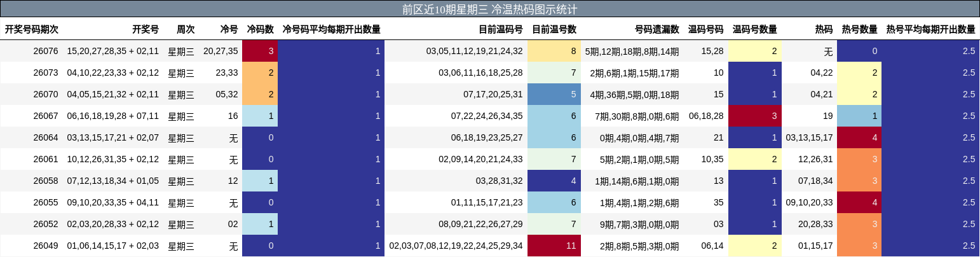
Task: Select cold numbers cell 05,32
Action: click(227, 94)
